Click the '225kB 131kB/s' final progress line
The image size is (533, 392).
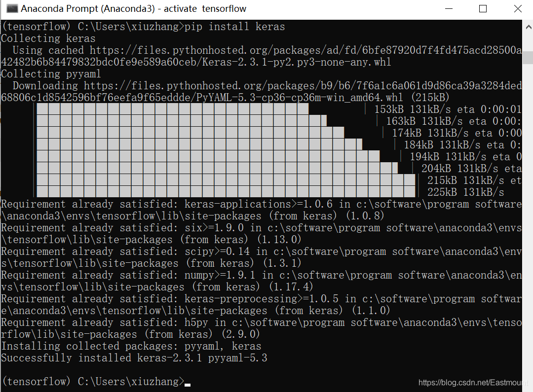click(x=466, y=192)
